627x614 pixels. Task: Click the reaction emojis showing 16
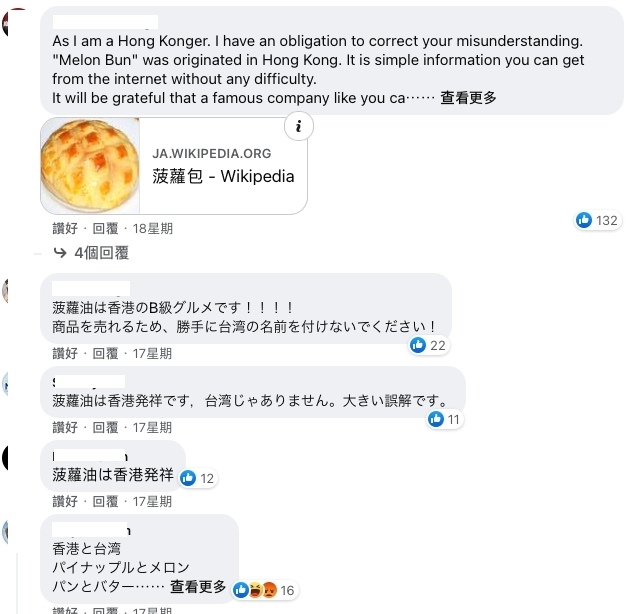tap(255, 590)
